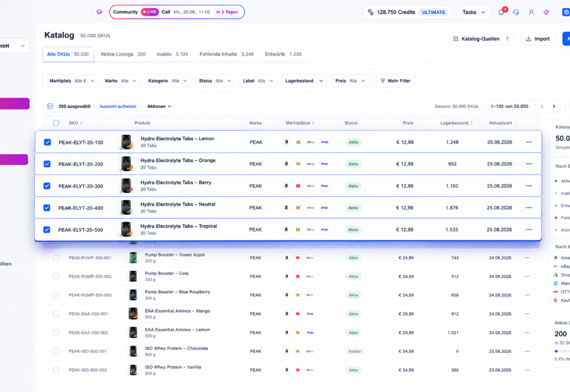570x392 pixels.
Task: Click the ULTIMATE plan badge
Action: [434, 12]
